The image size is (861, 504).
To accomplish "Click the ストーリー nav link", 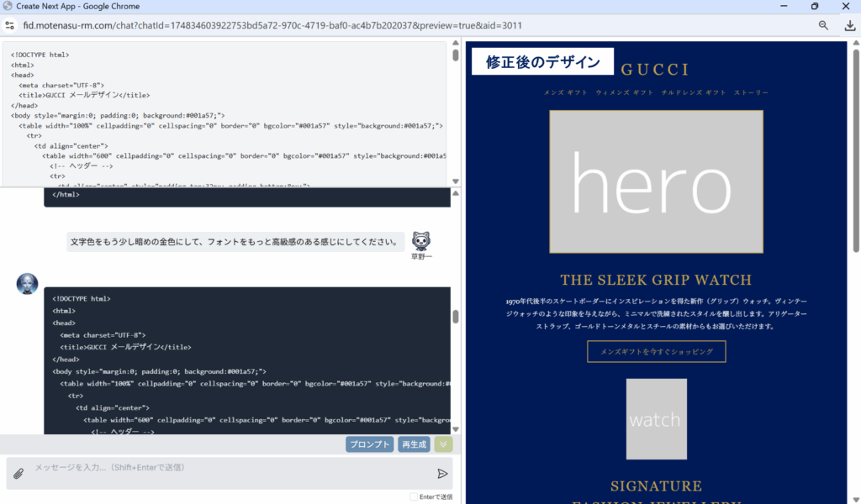I will coord(751,92).
